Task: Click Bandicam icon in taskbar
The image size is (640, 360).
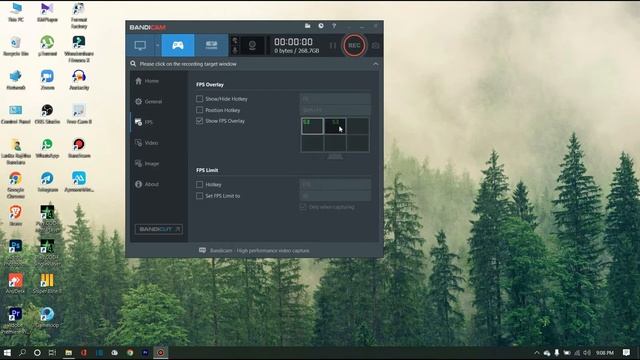Action: click(161, 353)
